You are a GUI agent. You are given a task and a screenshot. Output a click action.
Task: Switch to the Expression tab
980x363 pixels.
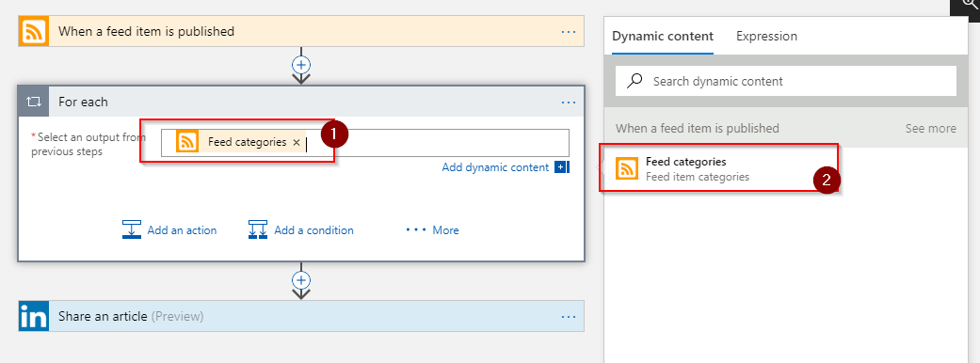767,37
